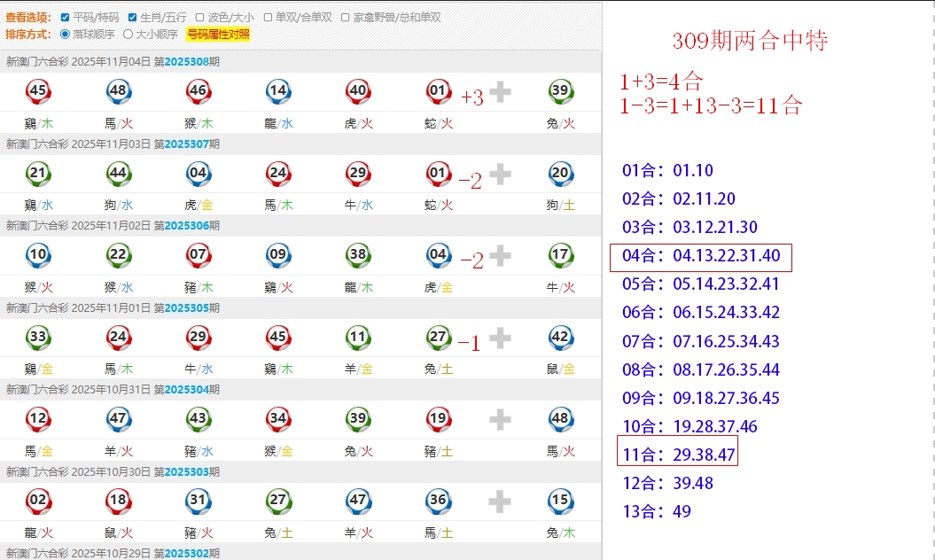Uncheck the 生肖/五行 option
The image size is (935, 560).
coord(132,18)
